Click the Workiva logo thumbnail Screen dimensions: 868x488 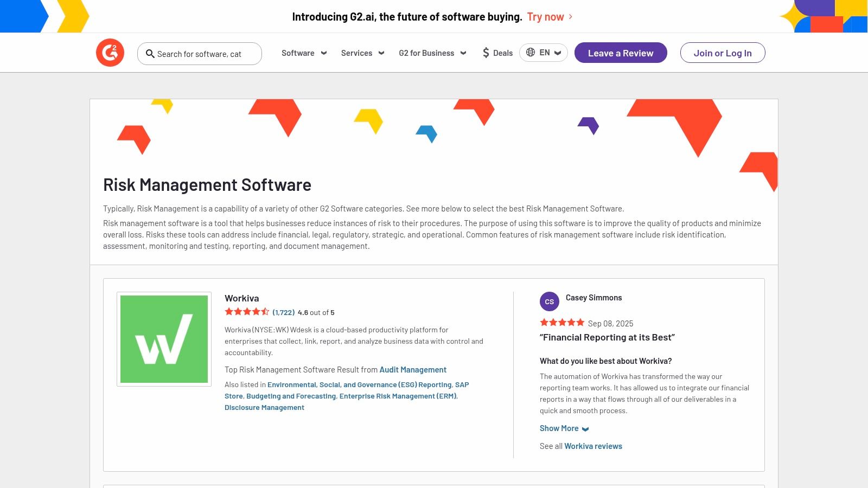click(x=164, y=339)
